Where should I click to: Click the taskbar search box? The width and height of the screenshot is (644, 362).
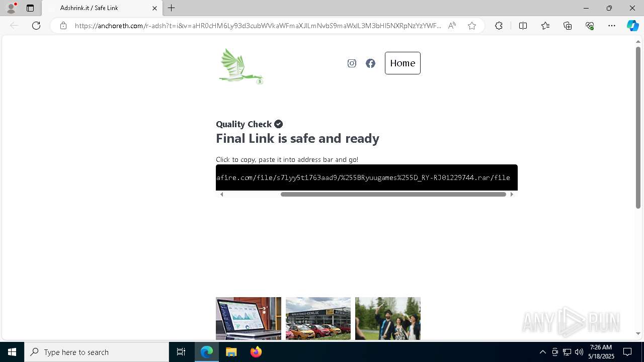97,352
